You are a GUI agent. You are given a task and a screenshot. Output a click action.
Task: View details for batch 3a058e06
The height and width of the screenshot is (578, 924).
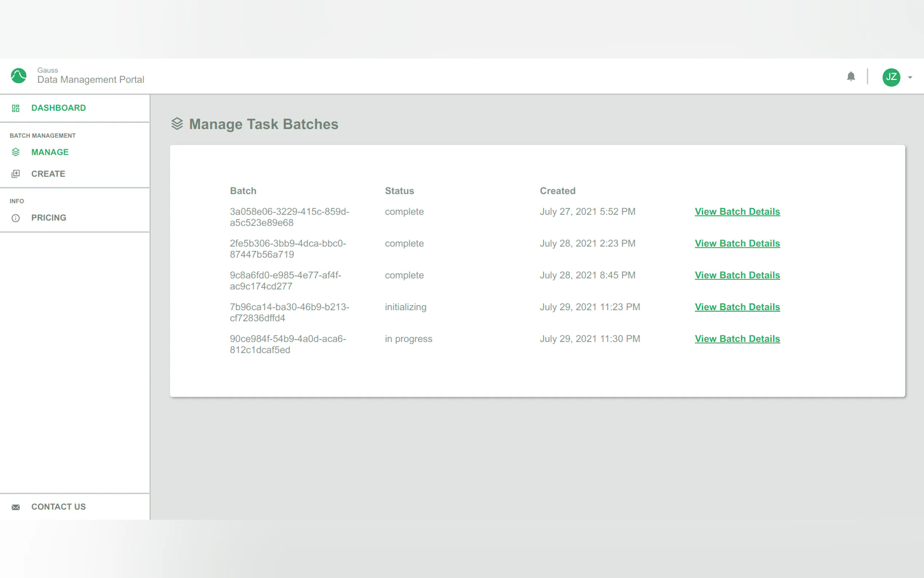click(x=737, y=212)
